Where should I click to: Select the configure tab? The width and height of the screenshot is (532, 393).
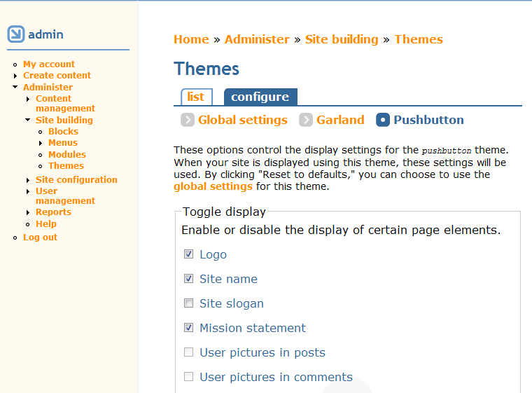[x=260, y=97]
